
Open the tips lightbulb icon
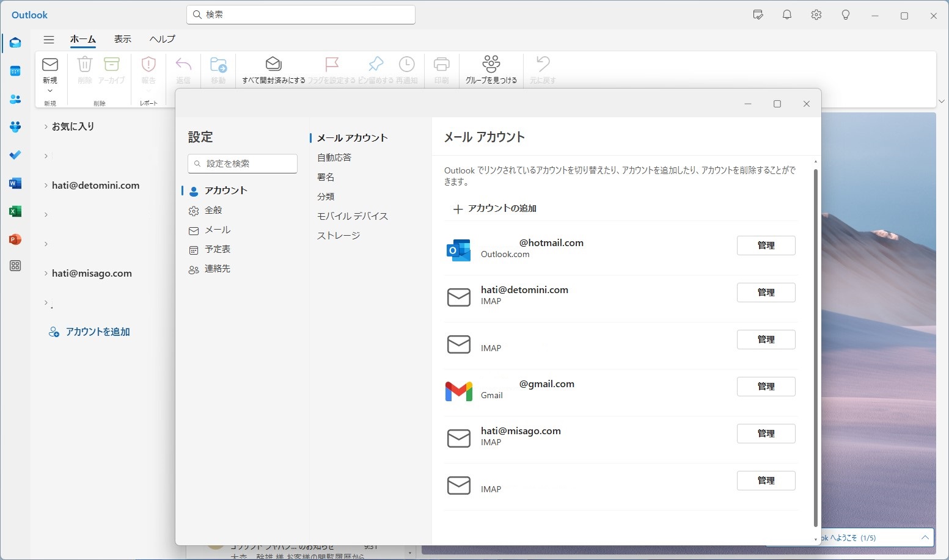coord(846,15)
